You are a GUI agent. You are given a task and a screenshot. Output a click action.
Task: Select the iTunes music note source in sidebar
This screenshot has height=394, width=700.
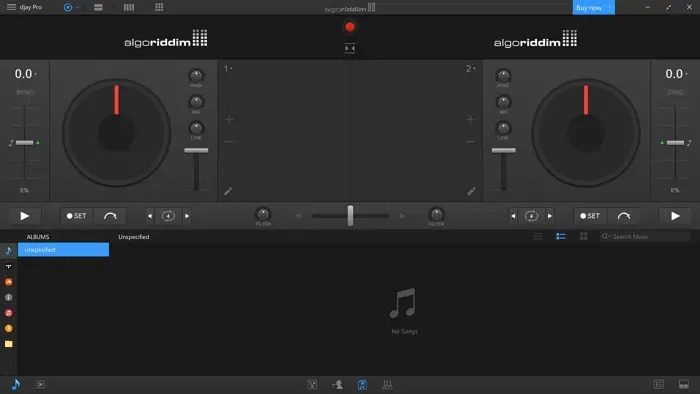(x=8, y=250)
